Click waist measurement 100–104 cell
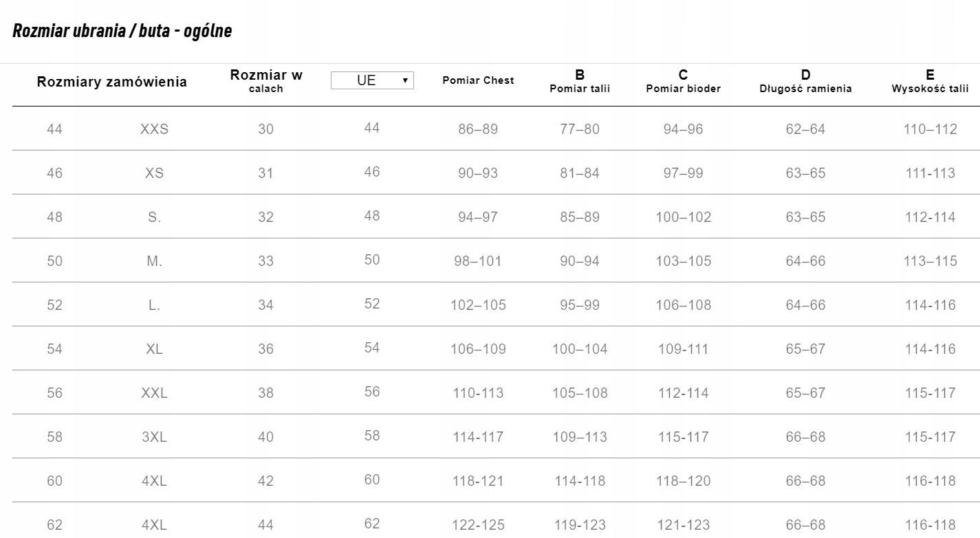This screenshot has height=538, width=980. point(580,348)
